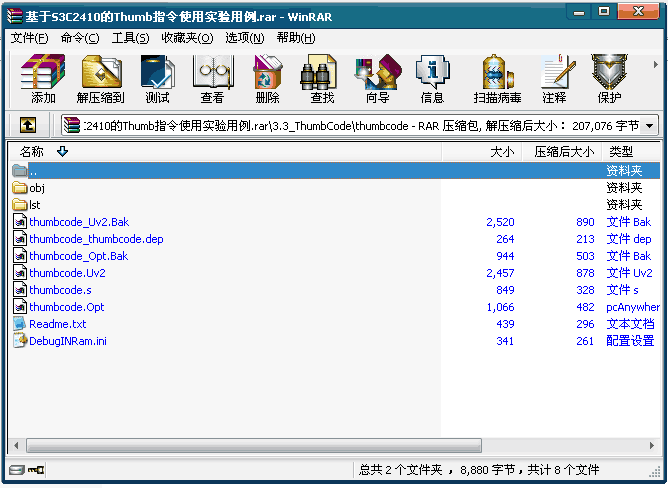The image size is (668, 488).
Task: Click the 文本文档 type cell
Action: click(x=630, y=324)
